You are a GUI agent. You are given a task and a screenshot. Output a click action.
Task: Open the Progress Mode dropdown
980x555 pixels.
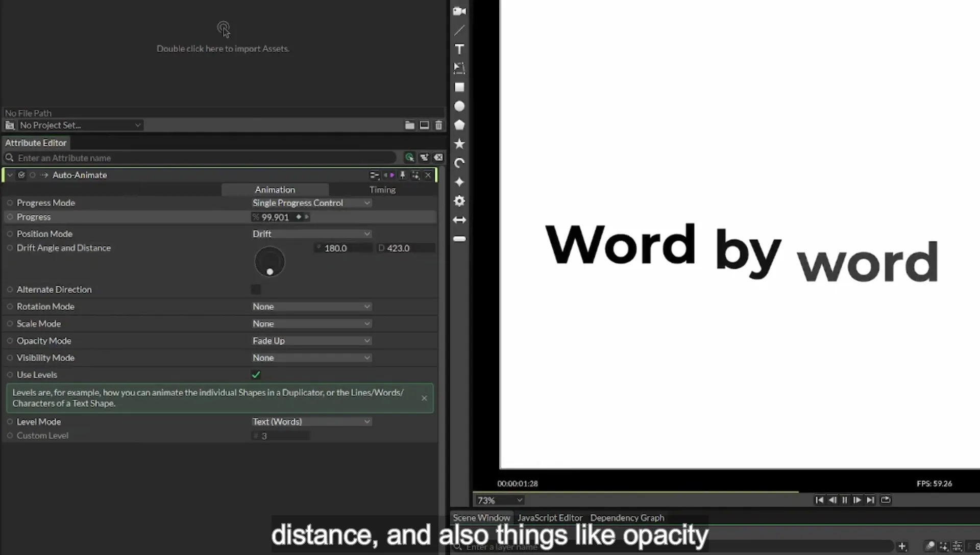(x=311, y=203)
